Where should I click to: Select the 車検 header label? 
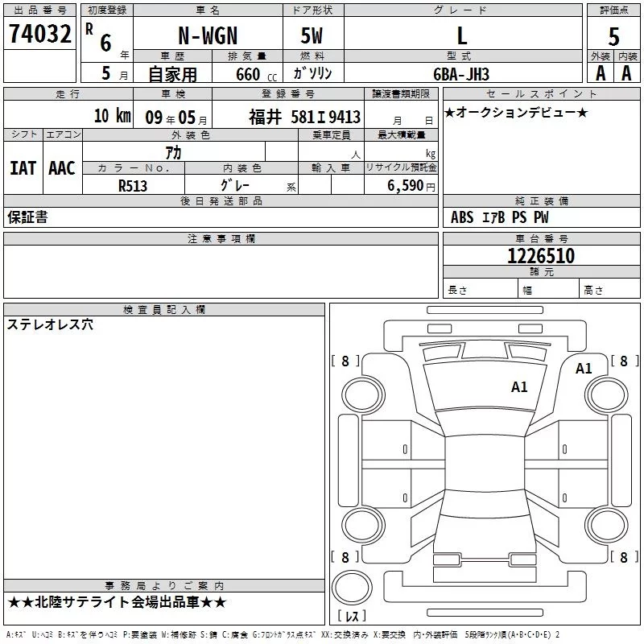(173, 94)
